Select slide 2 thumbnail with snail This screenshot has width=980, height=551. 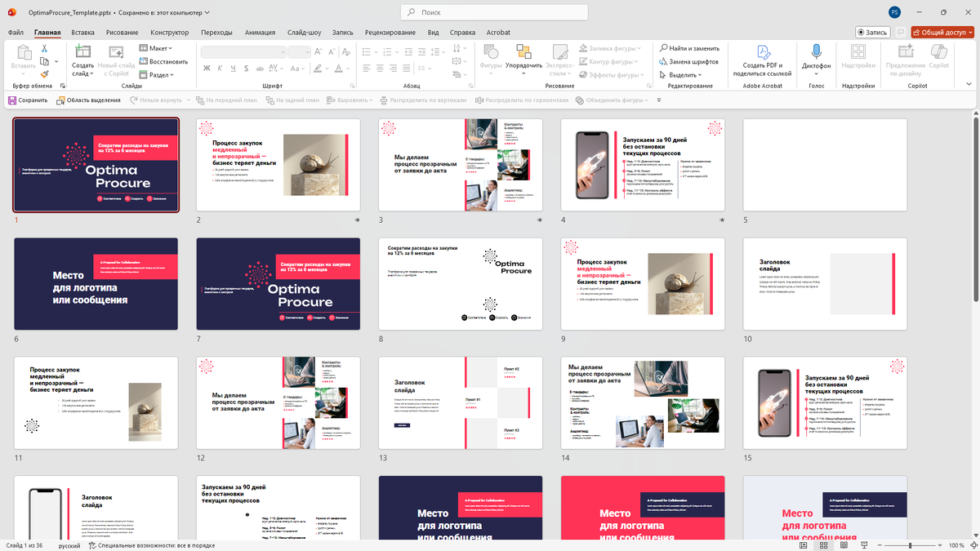278,165
